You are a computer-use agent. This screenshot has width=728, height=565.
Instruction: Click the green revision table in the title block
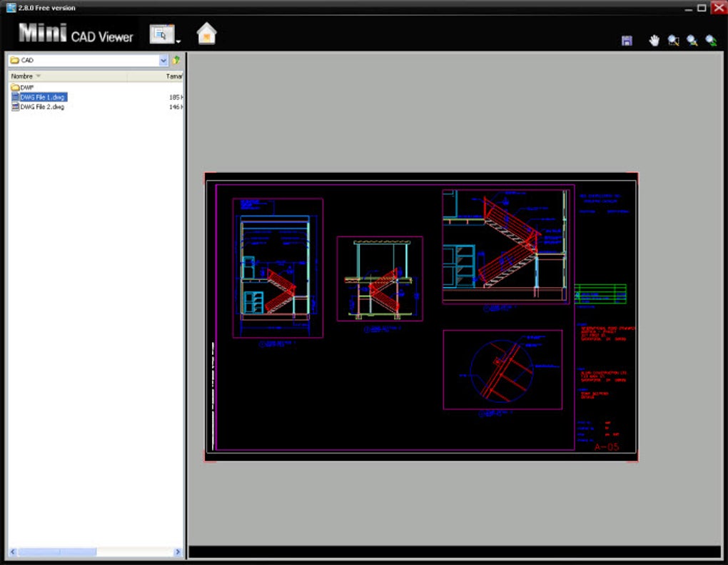click(x=600, y=294)
